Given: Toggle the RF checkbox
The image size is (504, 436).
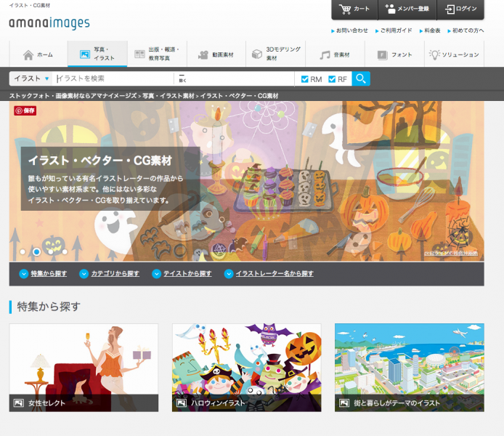Looking at the screenshot, I should 332,79.
